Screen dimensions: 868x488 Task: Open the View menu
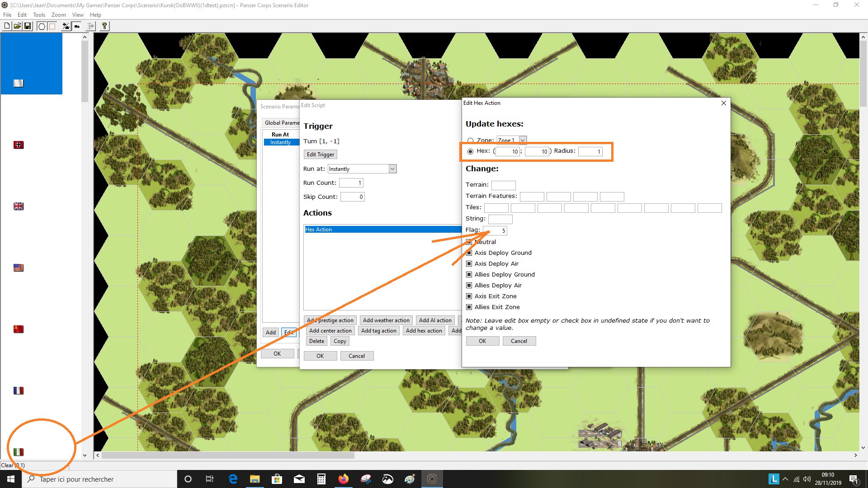78,15
